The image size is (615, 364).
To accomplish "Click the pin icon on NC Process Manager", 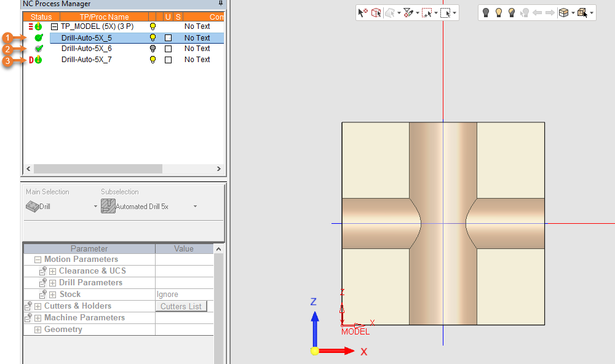I will [x=221, y=4].
